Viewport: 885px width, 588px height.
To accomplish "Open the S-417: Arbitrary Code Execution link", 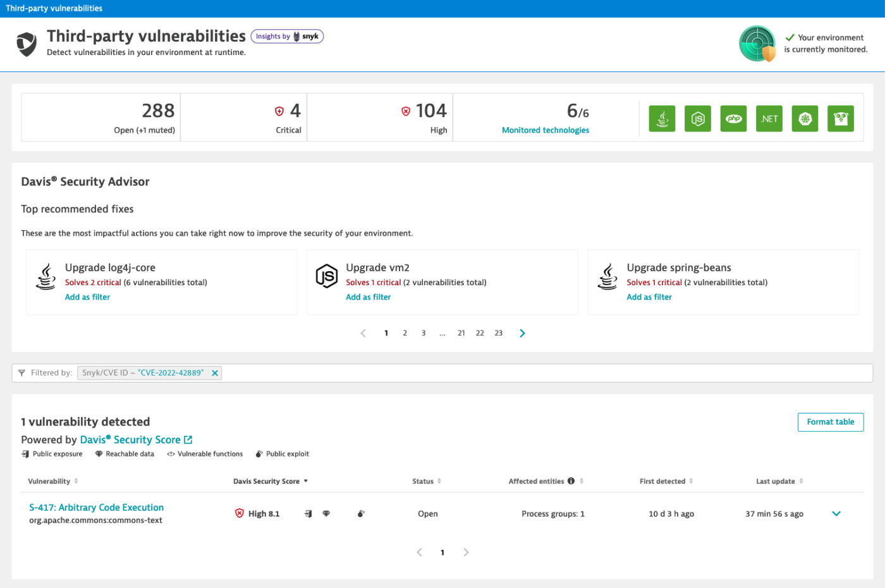I will click(x=96, y=507).
